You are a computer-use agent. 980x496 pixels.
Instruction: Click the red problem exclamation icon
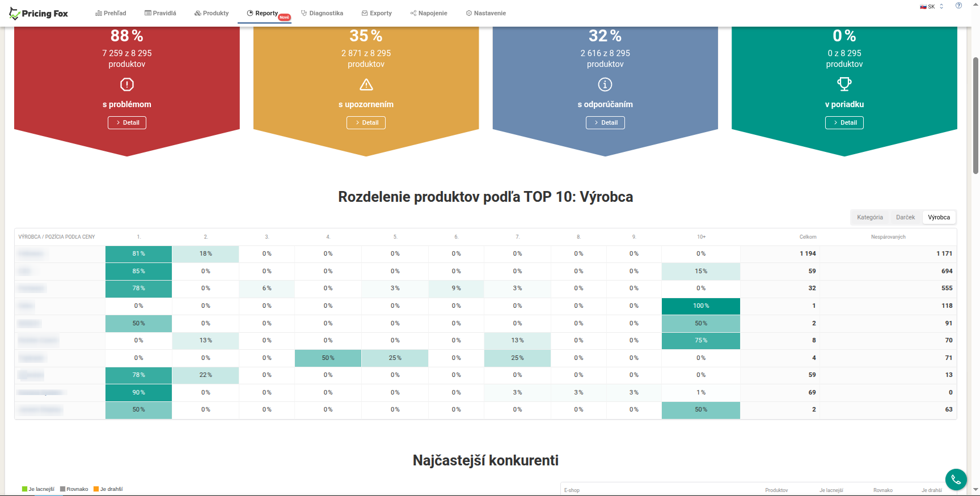click(127, 84)
